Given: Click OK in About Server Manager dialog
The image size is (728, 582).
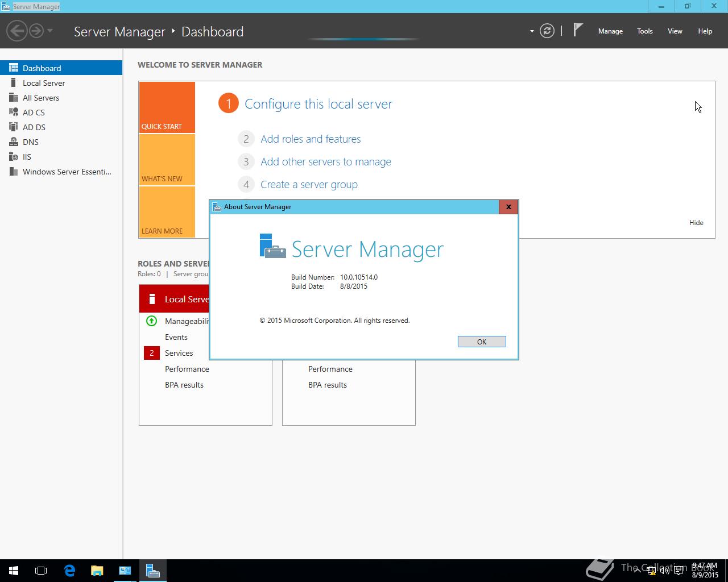Looking at the screenshot, I should point(482,342).
